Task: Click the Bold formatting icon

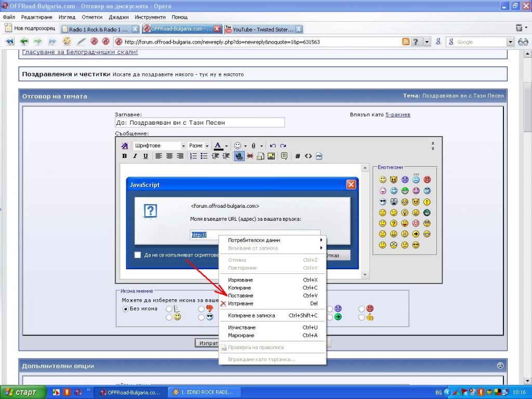Action: click(125, 156)
